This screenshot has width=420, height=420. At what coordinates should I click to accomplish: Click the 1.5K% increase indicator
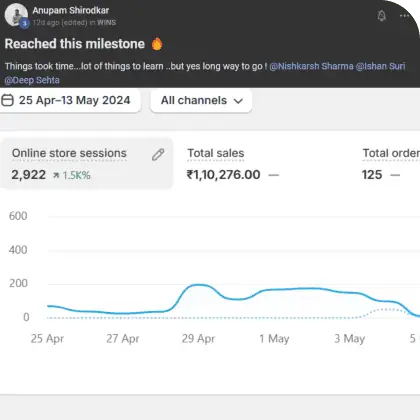pyautogui.click(x=72, y=175)
